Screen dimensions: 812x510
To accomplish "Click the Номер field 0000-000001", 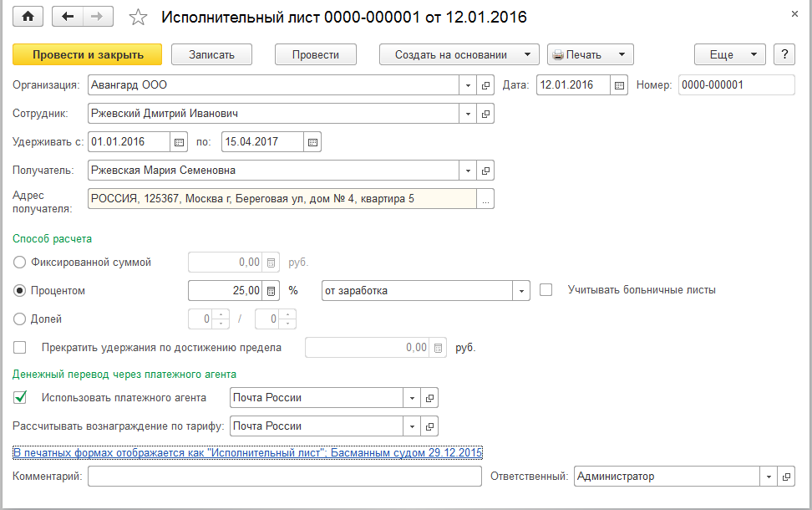I will coord(736,85).
